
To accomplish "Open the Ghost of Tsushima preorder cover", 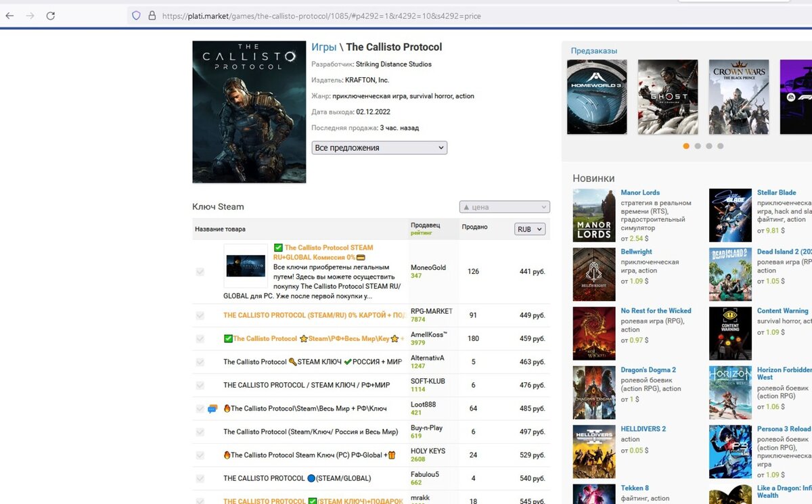I will (x=668, y=97).
